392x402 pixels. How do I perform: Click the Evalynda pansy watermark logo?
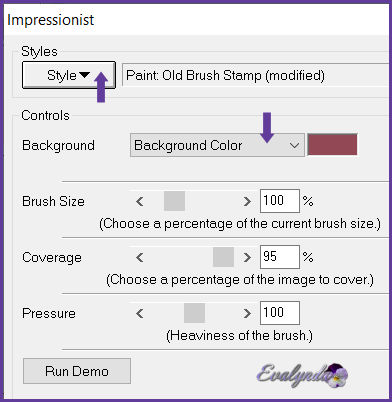click(303, 375)
